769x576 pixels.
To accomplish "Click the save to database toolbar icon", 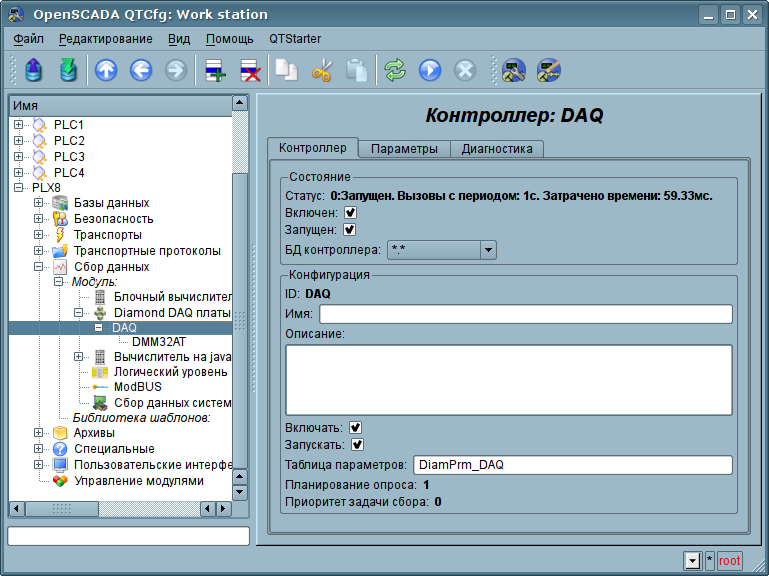I will [69, 70].
